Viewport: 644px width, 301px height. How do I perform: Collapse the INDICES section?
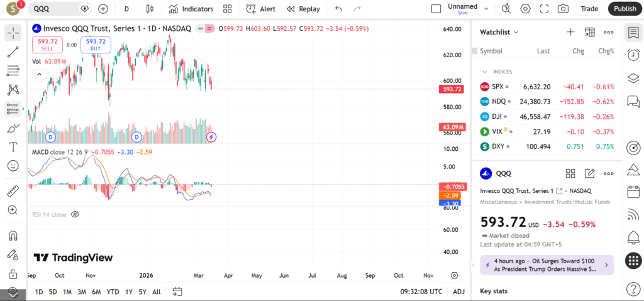[485, 72]
